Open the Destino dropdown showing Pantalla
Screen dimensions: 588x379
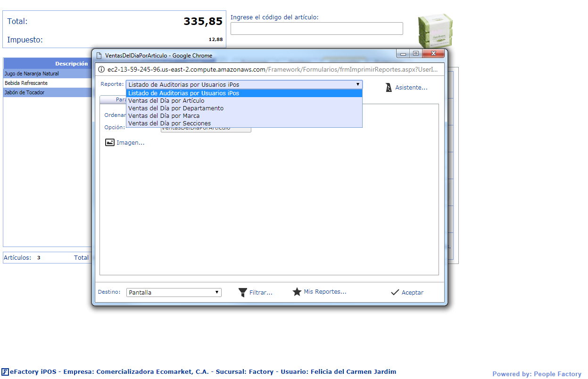click(x=174, y=292)
